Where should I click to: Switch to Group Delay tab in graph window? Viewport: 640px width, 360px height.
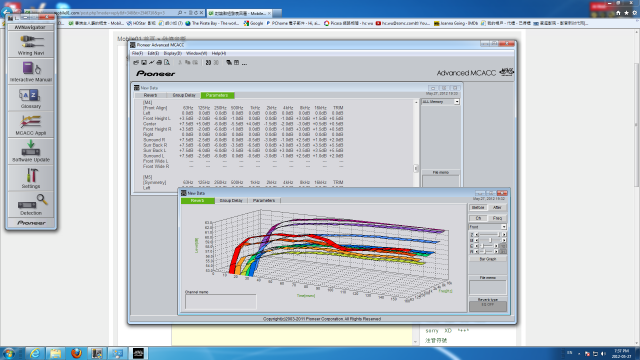(231, 201)
